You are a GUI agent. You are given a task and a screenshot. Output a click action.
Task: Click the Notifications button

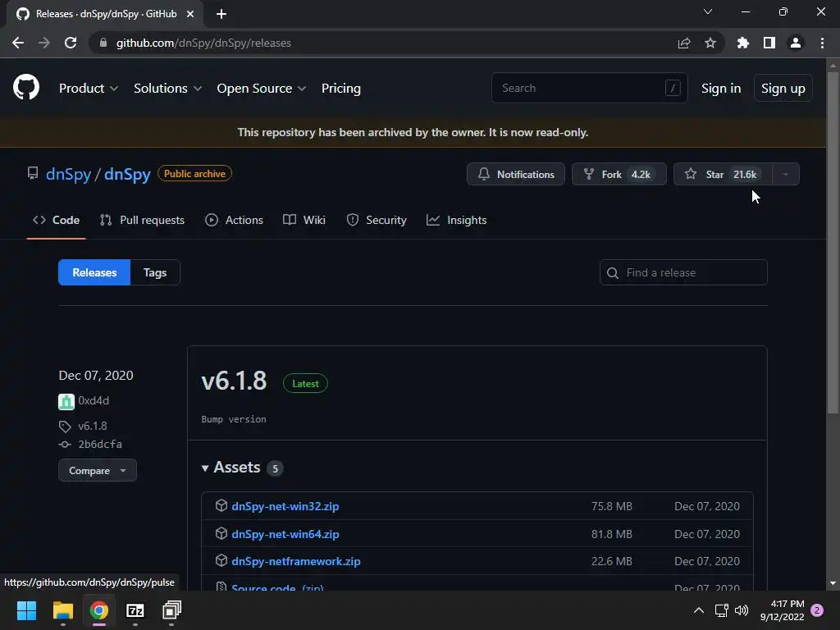click(x=516, y=174)
